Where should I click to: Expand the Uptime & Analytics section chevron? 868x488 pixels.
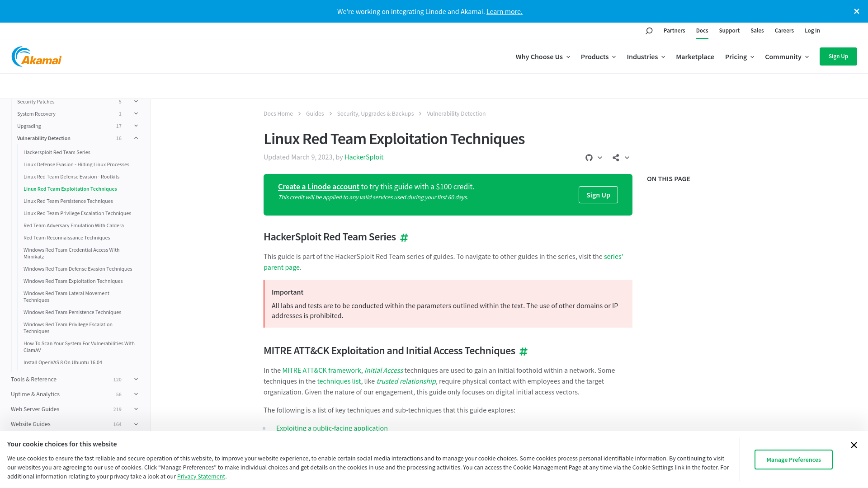tap(136, 394)
